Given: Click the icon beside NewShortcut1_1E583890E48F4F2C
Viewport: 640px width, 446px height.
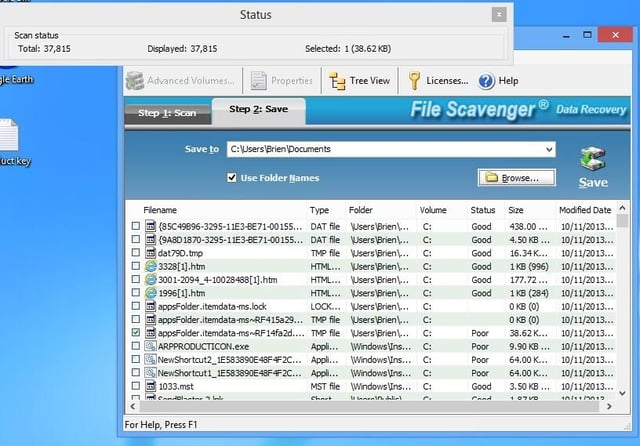Looking at the screenshot, I should click(x=151, y=373).
